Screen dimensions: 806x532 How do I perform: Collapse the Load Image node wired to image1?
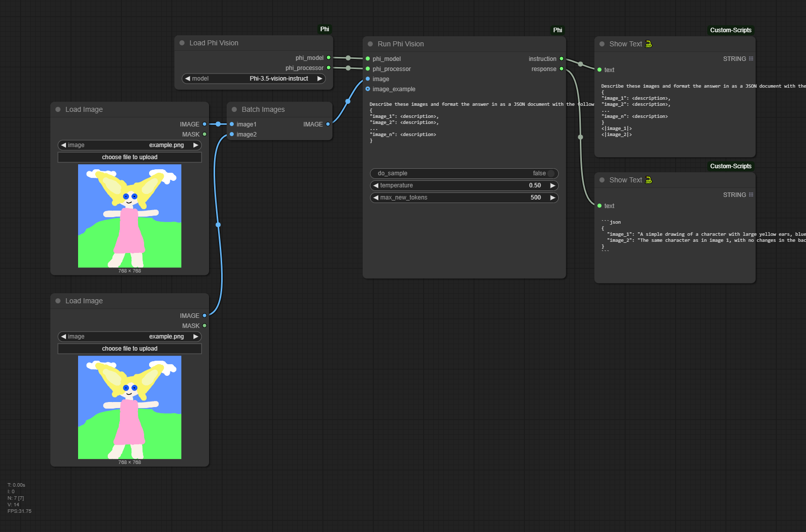click(58, 109)
